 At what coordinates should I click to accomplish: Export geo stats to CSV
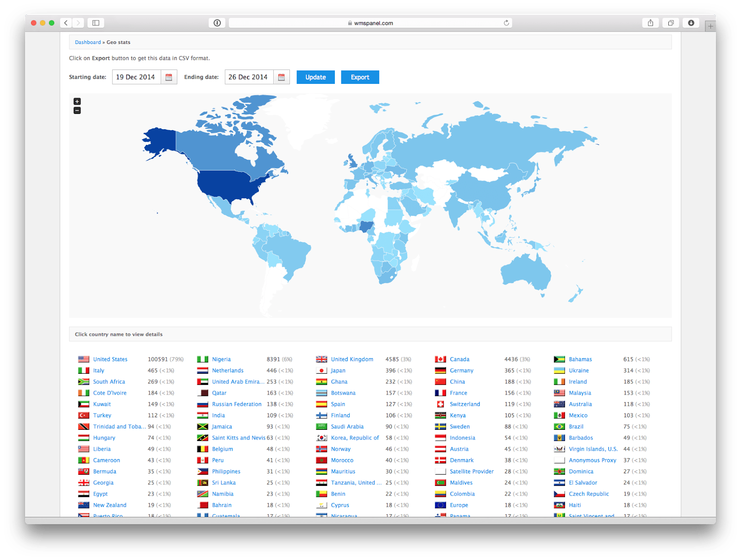click(360, 77)
